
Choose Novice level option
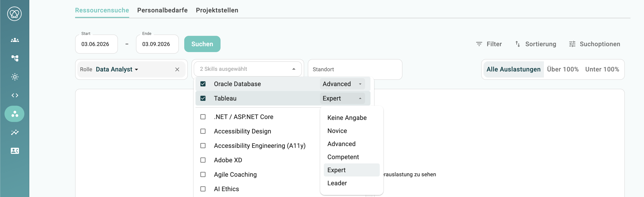(352, 131)
